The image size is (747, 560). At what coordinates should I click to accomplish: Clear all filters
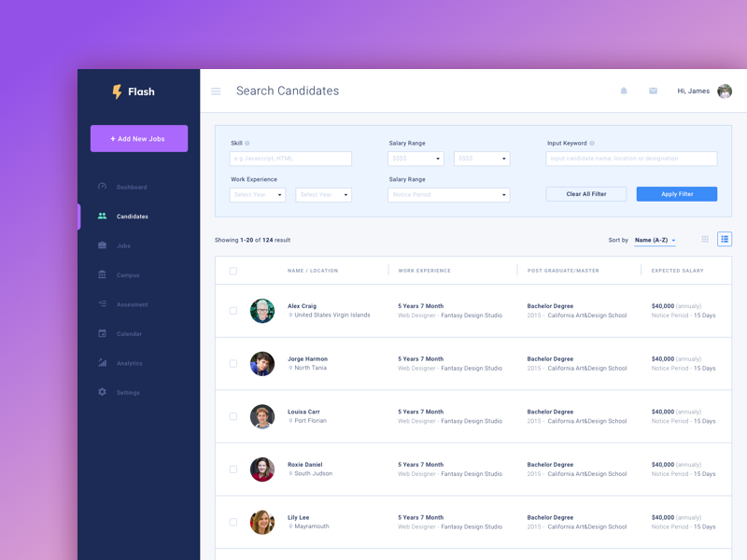[x=585, y=193]
